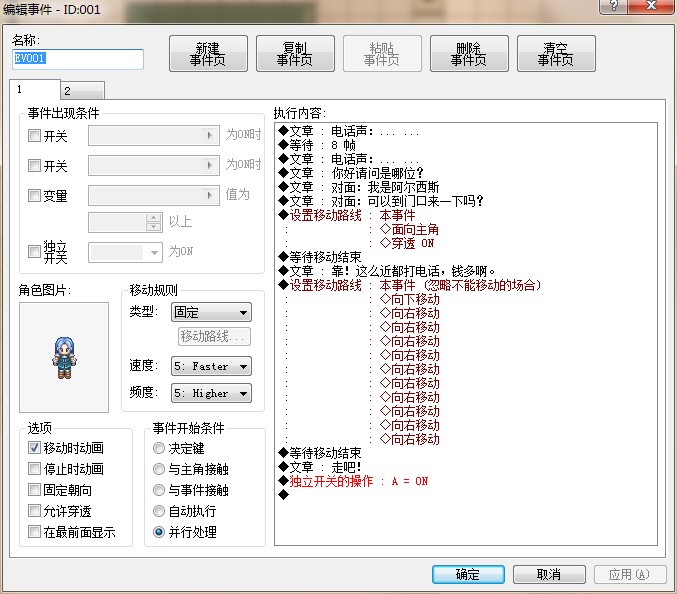Select the line 靠!这么近都打电话,钱多啊。
The height and width of the screenshot is (594, 677).
[x=387, y=271]
